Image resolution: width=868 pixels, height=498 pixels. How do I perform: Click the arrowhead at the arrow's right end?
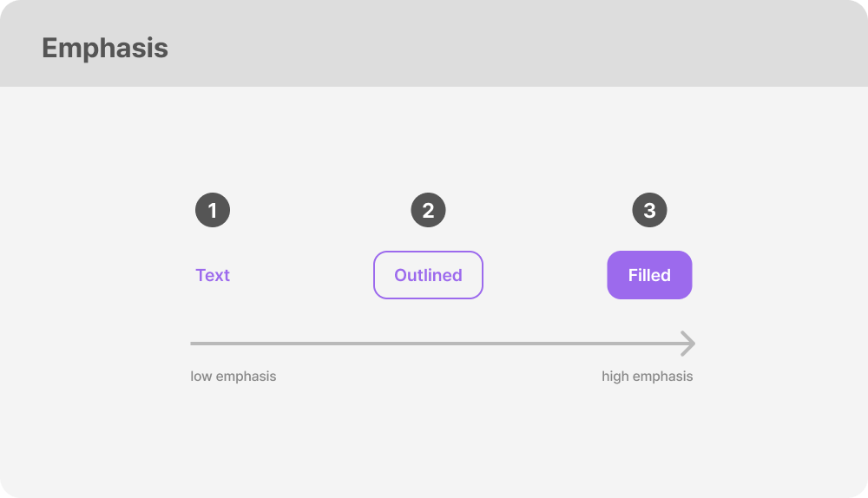coord(688,344)
